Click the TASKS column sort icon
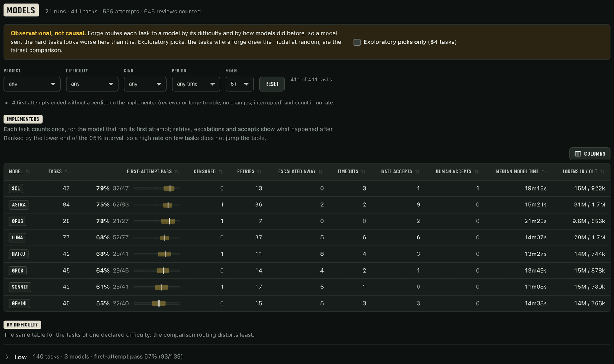 [67, 171]
